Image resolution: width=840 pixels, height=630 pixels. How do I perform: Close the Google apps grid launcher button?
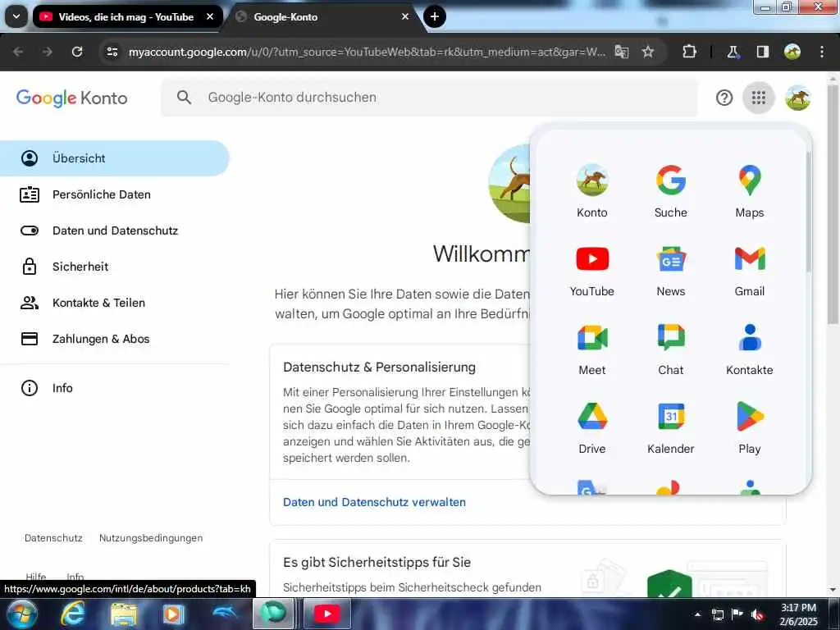(758, 98)
